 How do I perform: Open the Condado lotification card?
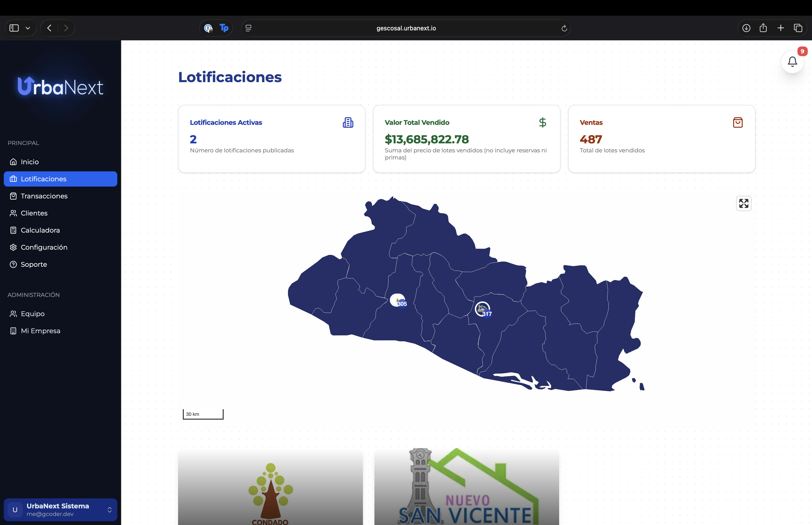pyautogui.click(x=270, y=487)
